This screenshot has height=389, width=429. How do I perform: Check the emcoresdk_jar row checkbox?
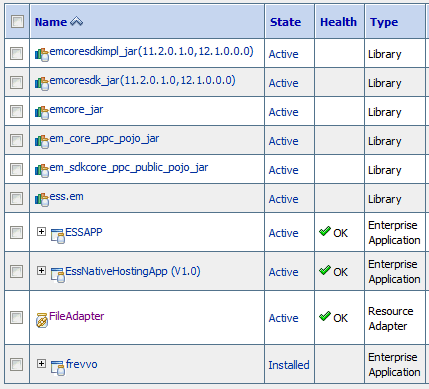pos(17,82)
